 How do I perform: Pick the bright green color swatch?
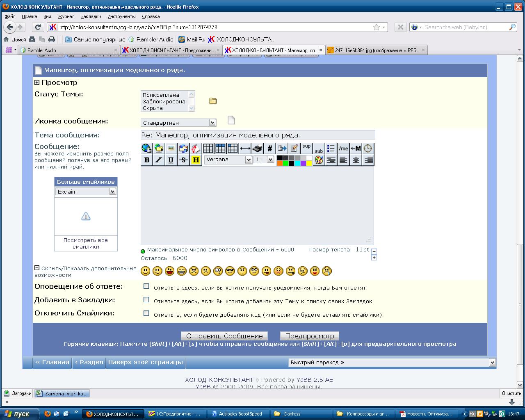coord(285,163)
